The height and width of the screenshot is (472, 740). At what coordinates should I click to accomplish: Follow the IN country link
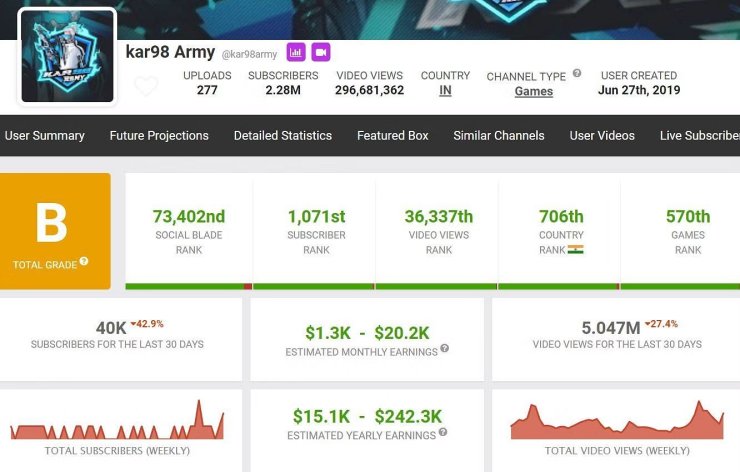point(445,90)
